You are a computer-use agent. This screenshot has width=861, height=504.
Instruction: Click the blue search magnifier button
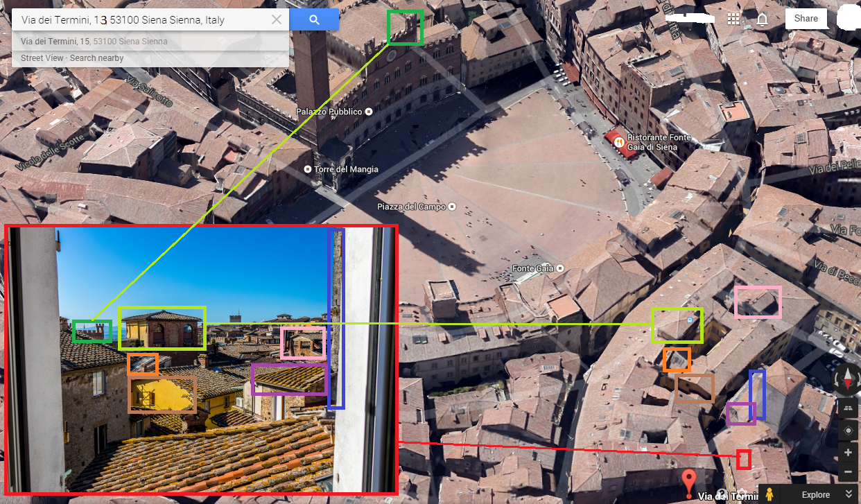tap(314, 20)
